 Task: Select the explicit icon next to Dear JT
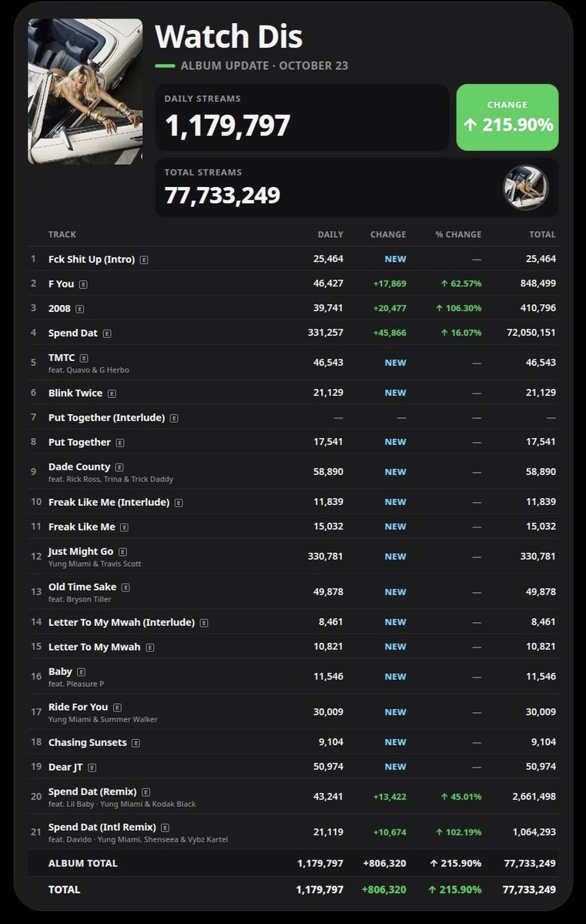click(x=92, y=768)
